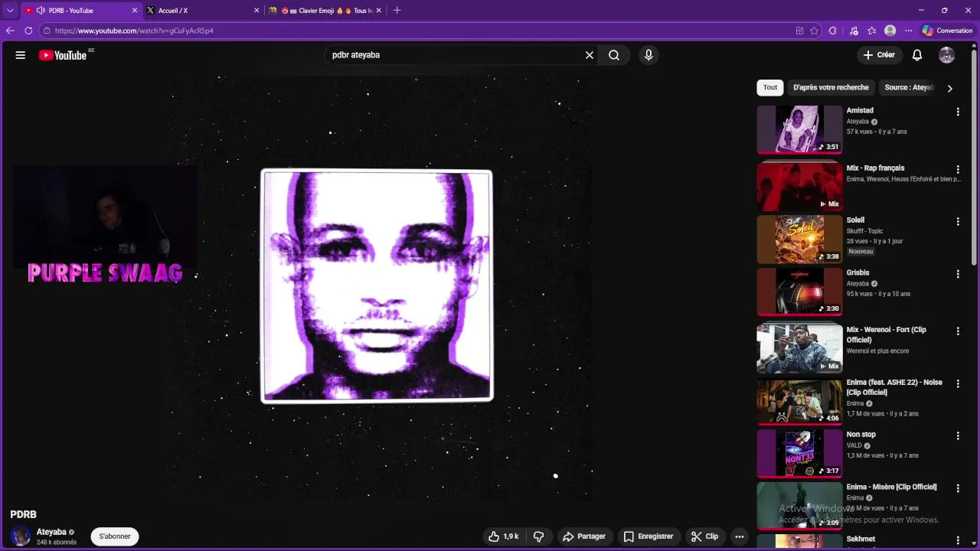Image resolution: width=980 pixels, height=551 pixels.
Task: Click the browser address bar URL
Action: pos(134,31)
